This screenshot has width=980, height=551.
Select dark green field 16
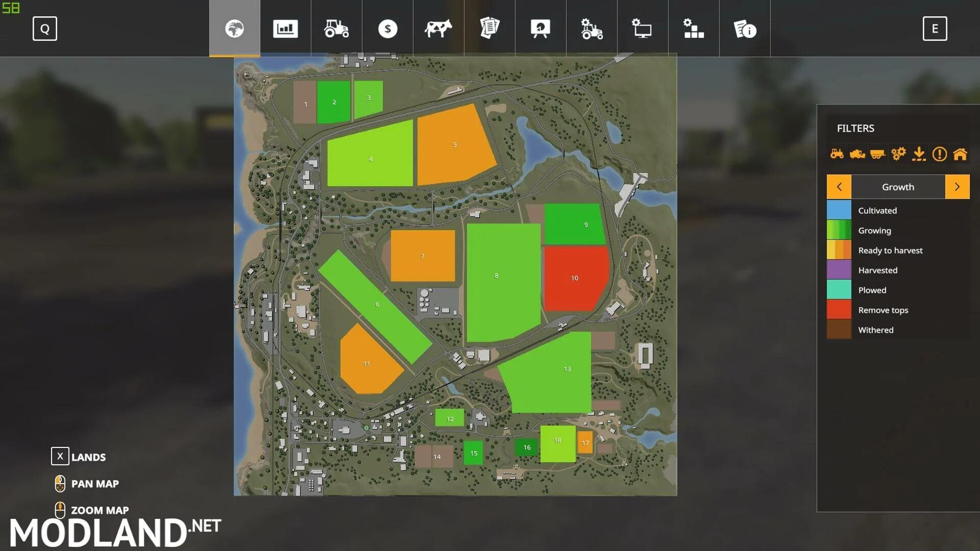click(526, 447)
